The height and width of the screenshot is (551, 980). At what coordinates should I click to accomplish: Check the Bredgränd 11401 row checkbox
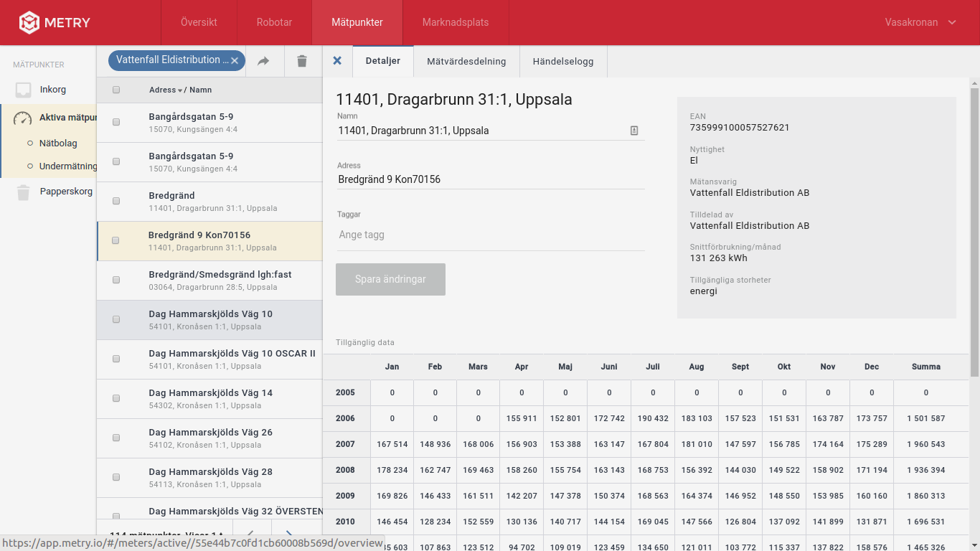[116, 201]
